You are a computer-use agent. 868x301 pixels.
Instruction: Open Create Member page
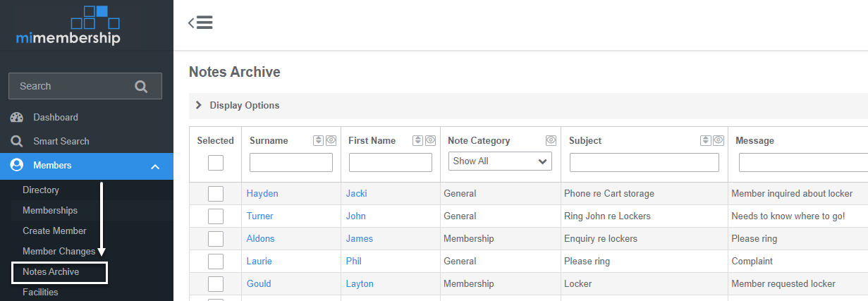click(x=54, y=231)
